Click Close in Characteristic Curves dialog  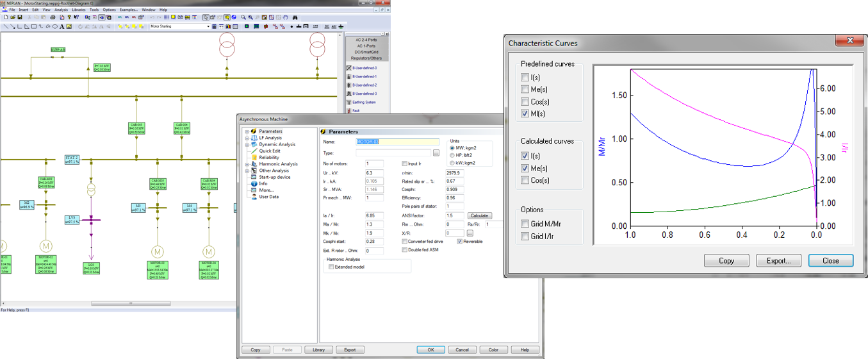tap(831, 261)
